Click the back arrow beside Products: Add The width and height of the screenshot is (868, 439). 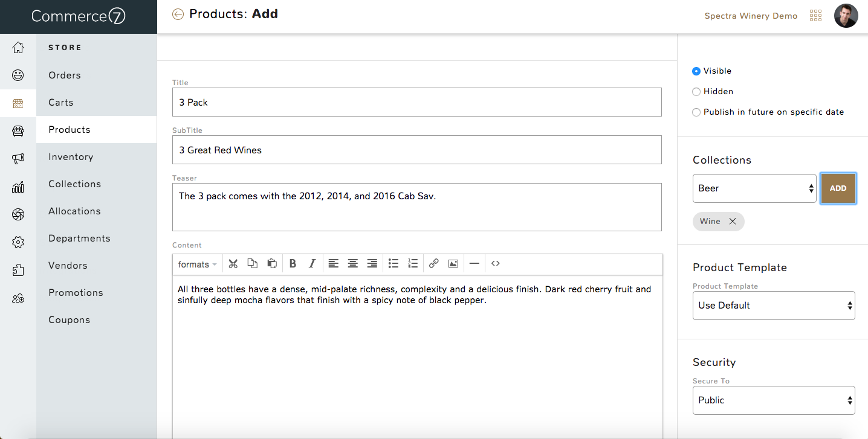pos(178,14)
